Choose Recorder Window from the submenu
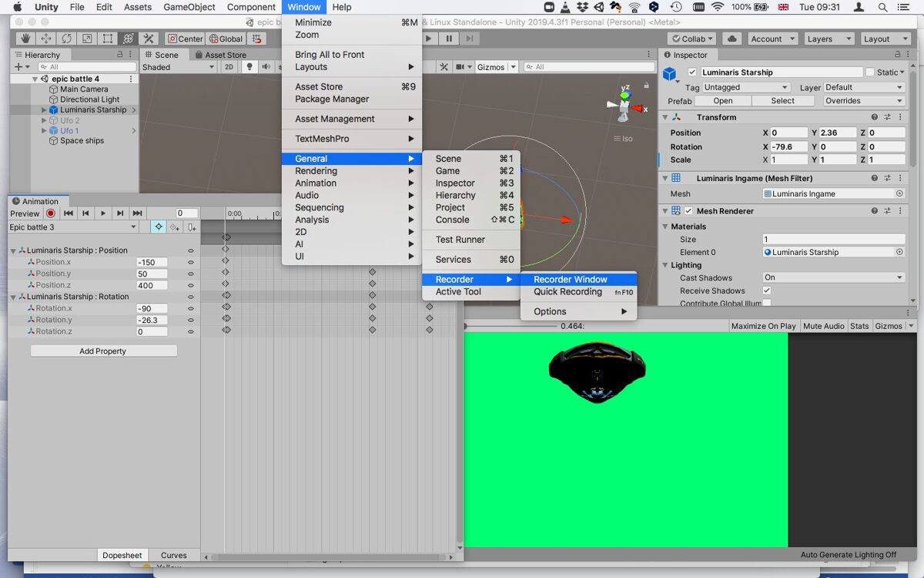 pos(579,280)
